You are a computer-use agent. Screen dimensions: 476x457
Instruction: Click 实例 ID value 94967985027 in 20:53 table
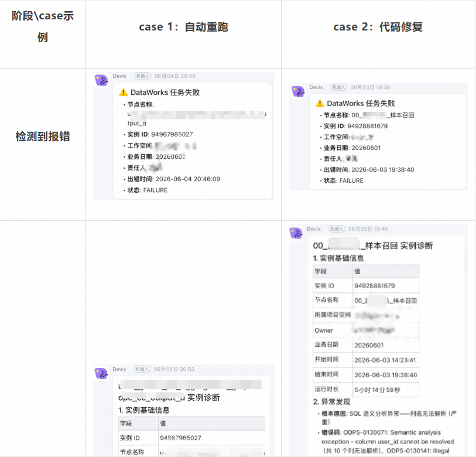click(180, 438)
